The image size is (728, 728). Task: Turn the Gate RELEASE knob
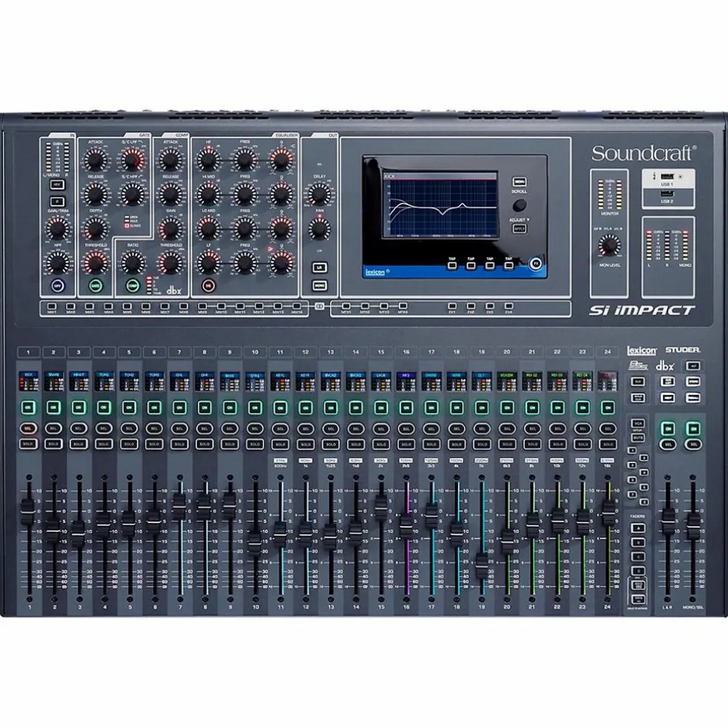[95, 194]
